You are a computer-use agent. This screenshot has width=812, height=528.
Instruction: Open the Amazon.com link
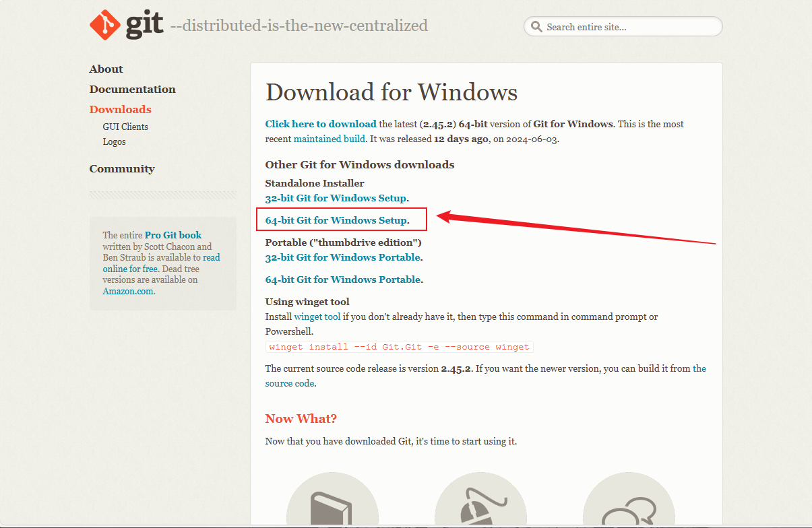tap(128, 291)
